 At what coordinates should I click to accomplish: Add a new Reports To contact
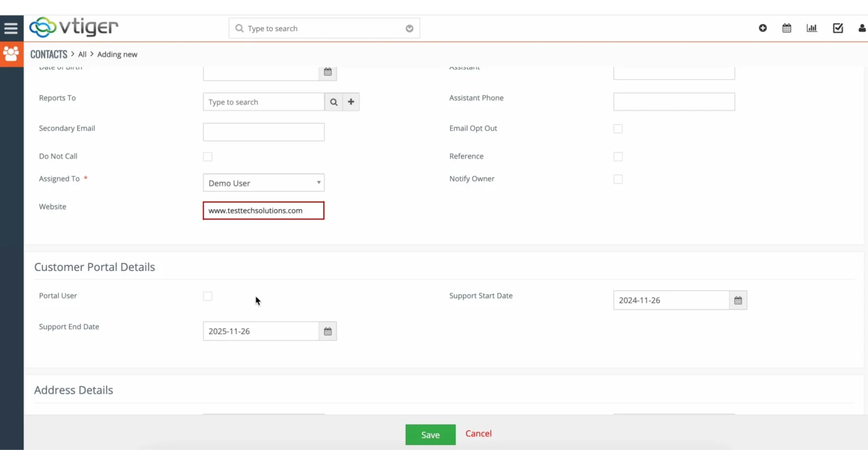click(x=351, y=102)
